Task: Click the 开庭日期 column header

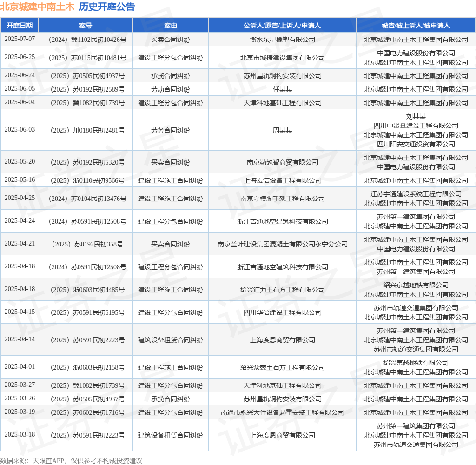Action: click(20, 26)
